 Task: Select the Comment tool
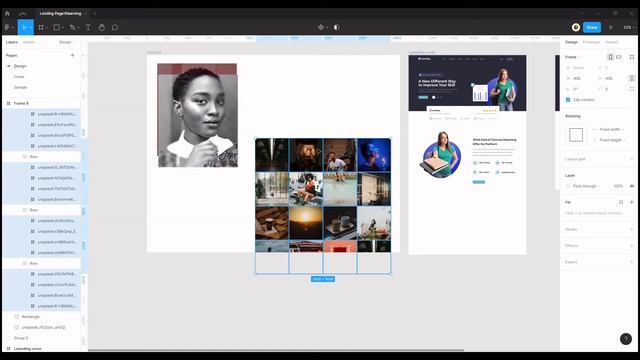point(115,27)
